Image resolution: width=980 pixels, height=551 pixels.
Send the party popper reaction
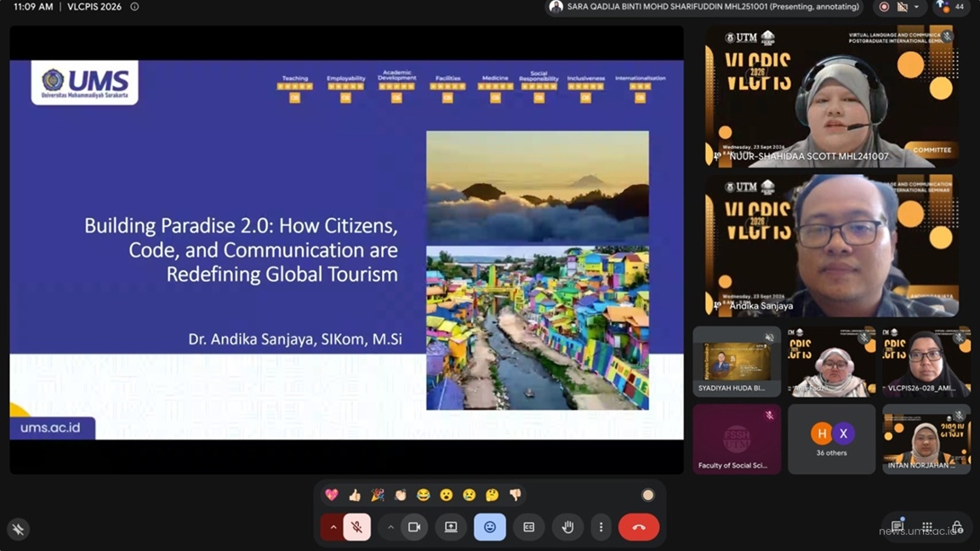(x=378, y=495)
